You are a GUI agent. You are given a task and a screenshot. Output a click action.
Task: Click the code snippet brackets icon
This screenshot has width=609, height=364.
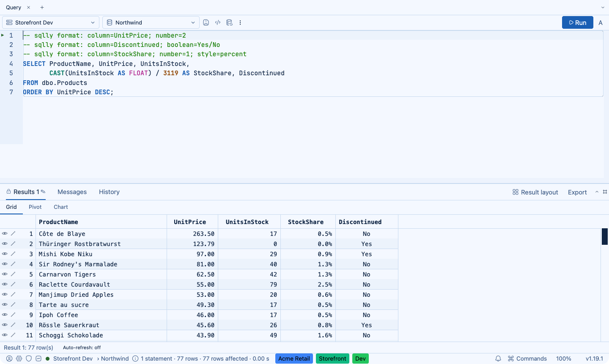pyautogui.click(x=218, y=22)
